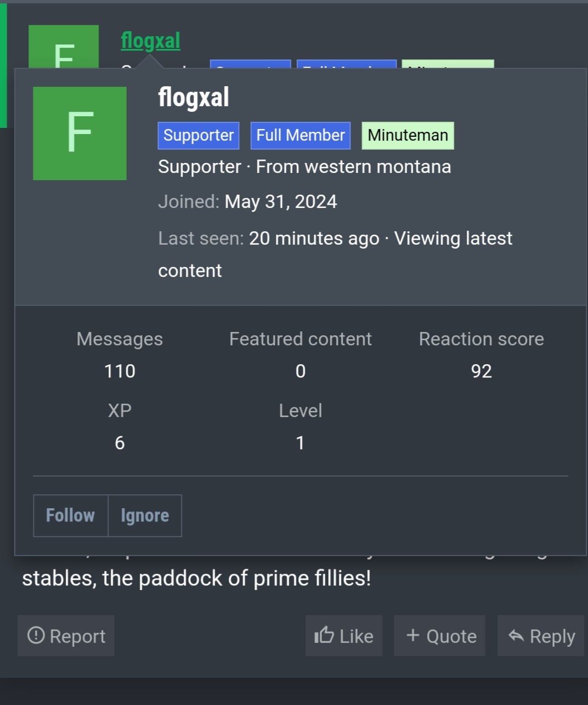The width and height of the screenshot is (588, 705).
Task: Select the Full Member badge
Action: (300, 136)
